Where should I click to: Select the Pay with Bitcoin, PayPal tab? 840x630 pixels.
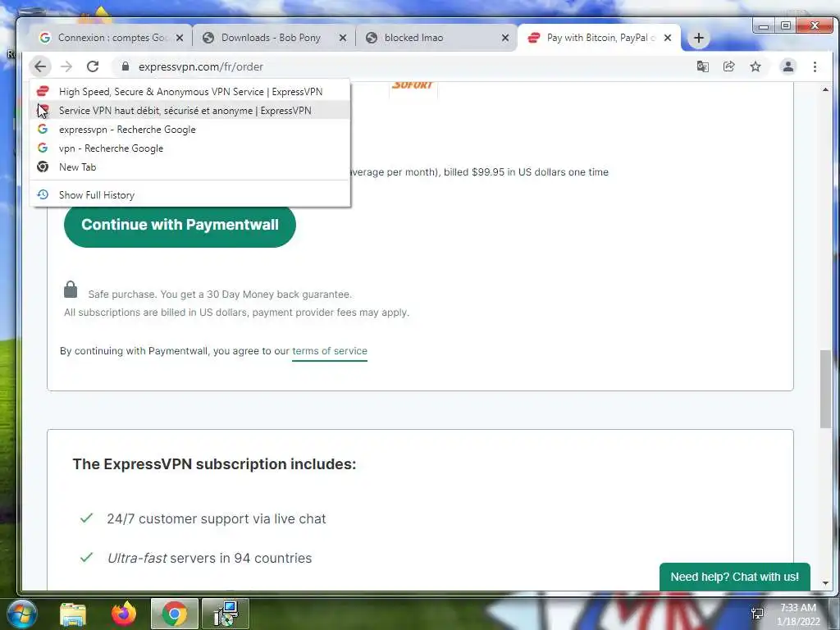pos(598,38)
